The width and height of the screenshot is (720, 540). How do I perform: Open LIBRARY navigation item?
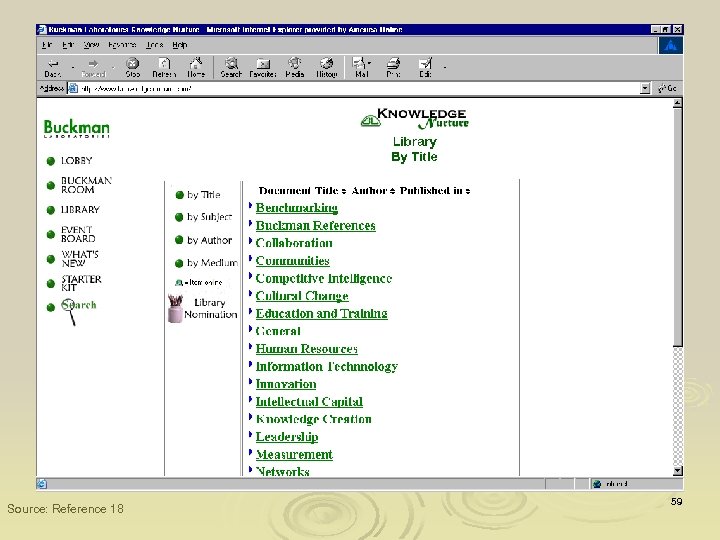[80, 210]
